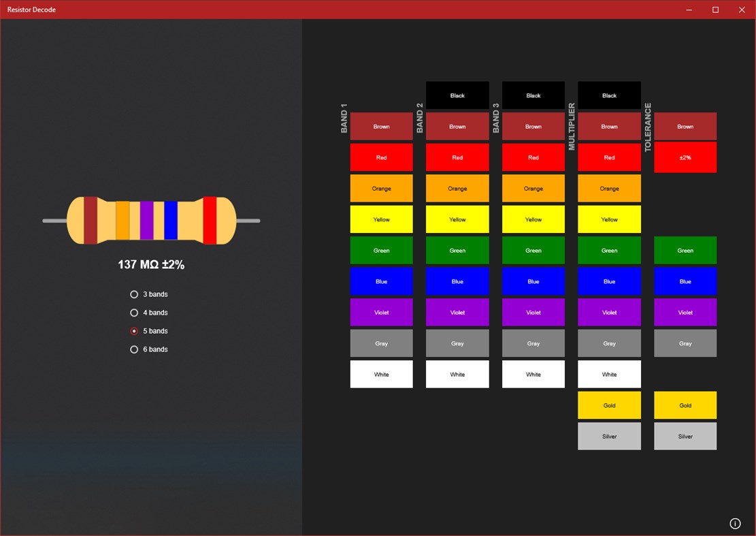The width and height of the screenshot is (756, 536).
Task: Set Band 2 to Gray
Action: pyautogui.click(x=457, y=343)
